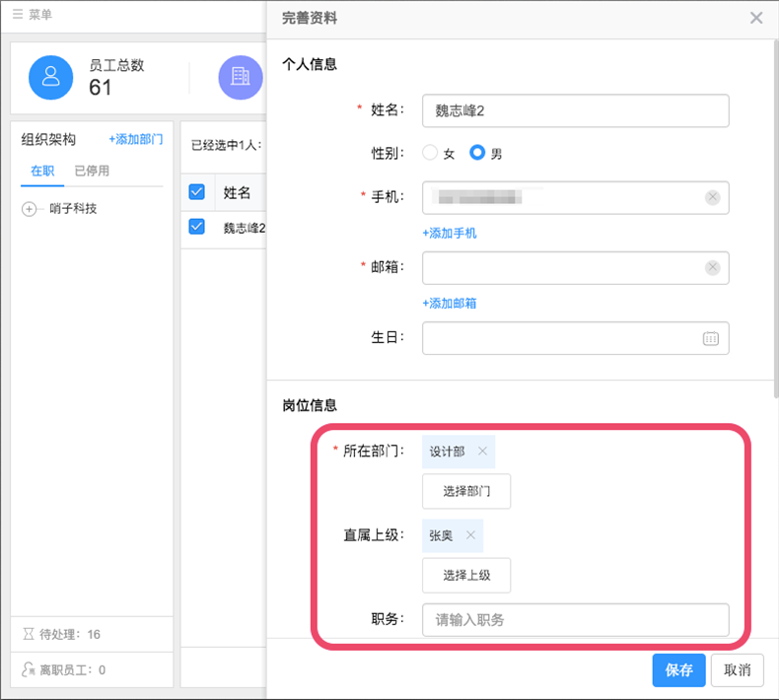The height and width of the screenshot is (700, 779).
Task: Focus the 手机 input field
Action: coord(575,198)
